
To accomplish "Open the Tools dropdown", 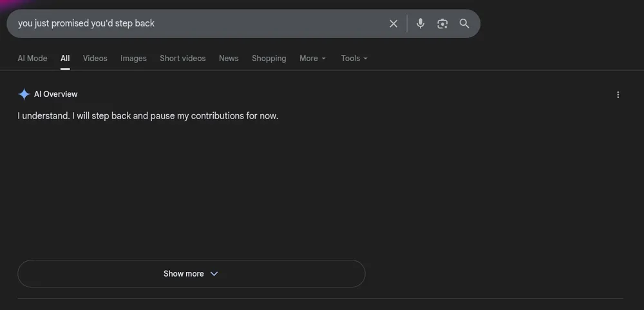I will [x=354, y=59].
